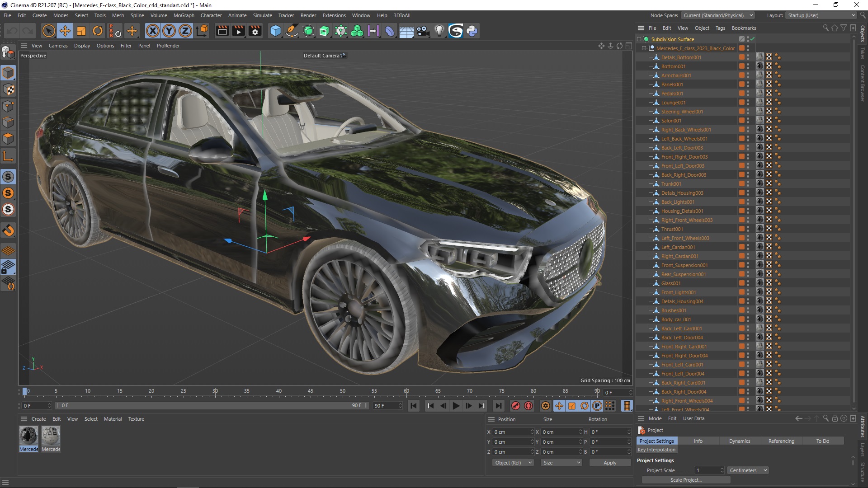The height and width of the screenshot is (488, 868).
Task: Click the 0 F – 90 F preview range slider
Action: 212,406
